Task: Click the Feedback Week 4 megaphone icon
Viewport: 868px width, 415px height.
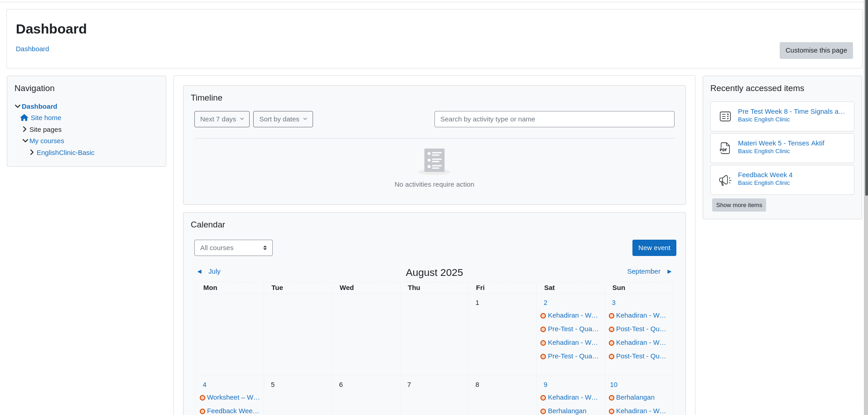Action: tap(725, 180)
